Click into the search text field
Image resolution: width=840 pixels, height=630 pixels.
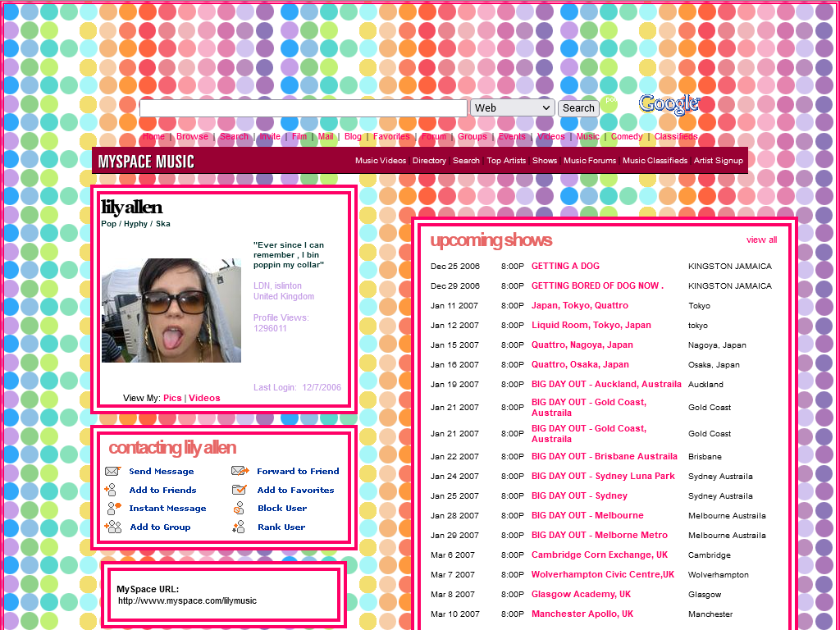[304, 108]
